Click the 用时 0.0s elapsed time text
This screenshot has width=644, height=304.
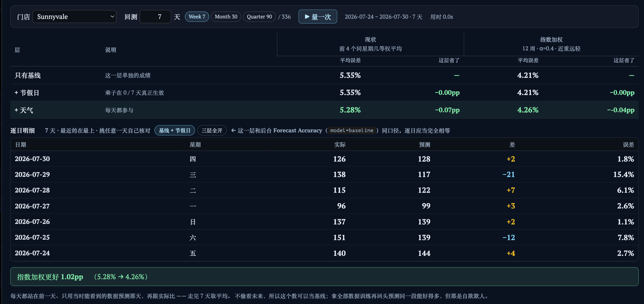(441, 17)
